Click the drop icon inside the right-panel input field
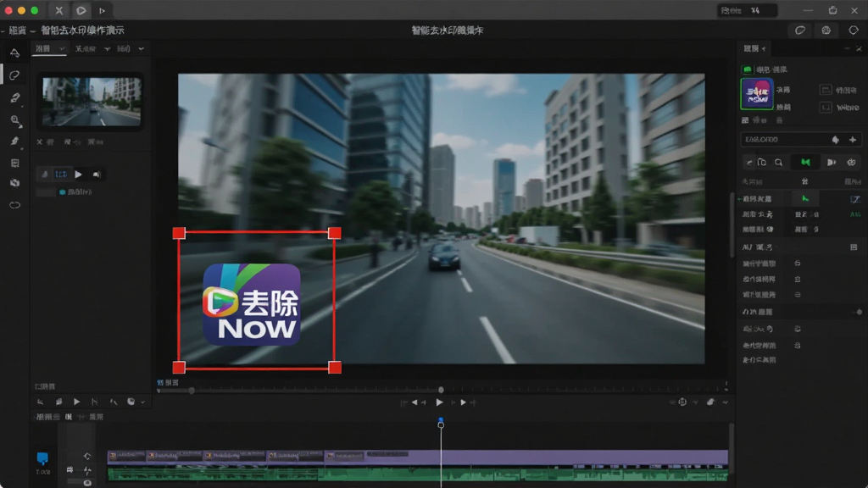This screenshot has height=488, width=868. [x=835, y=140]
